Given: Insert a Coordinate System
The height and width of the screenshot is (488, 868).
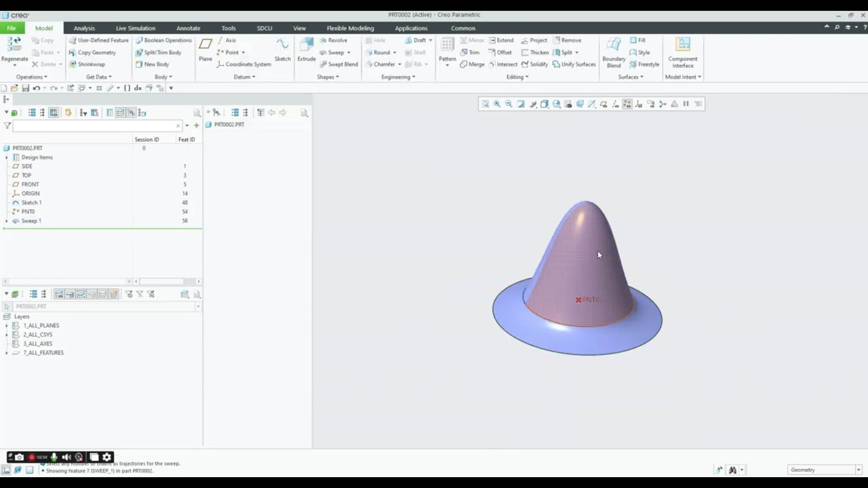Looking at the screenshot, I should coord(244,64).
